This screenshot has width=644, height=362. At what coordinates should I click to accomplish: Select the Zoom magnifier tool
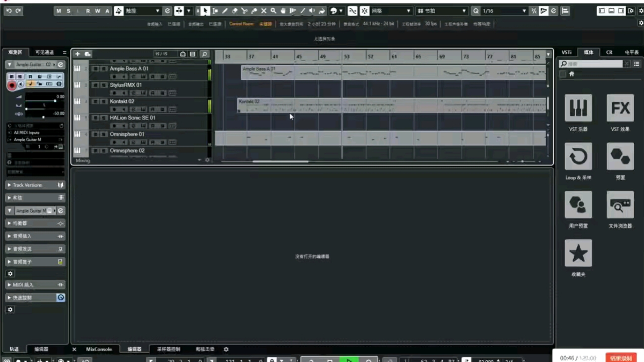point(274,11)
